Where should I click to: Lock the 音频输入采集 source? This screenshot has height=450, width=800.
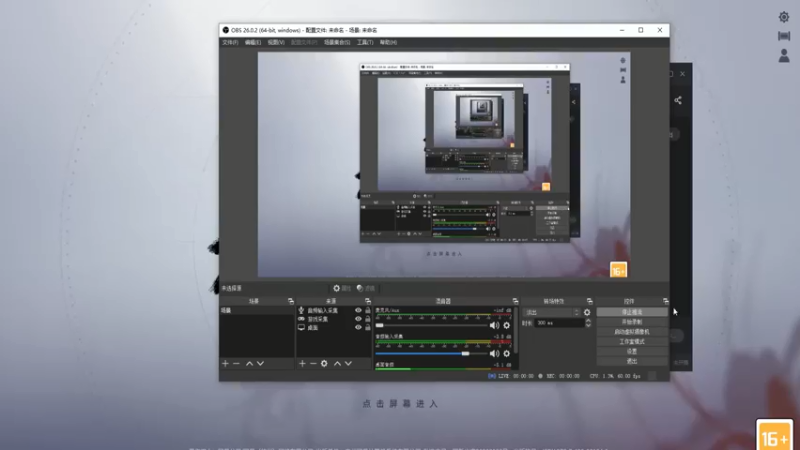click(367, 310)
